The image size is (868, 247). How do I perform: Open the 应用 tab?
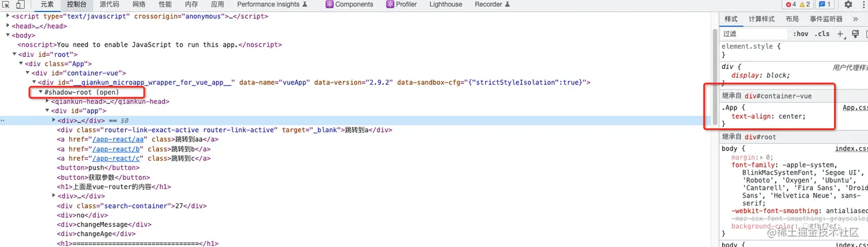pyautogui.click(x=218, y=5)
